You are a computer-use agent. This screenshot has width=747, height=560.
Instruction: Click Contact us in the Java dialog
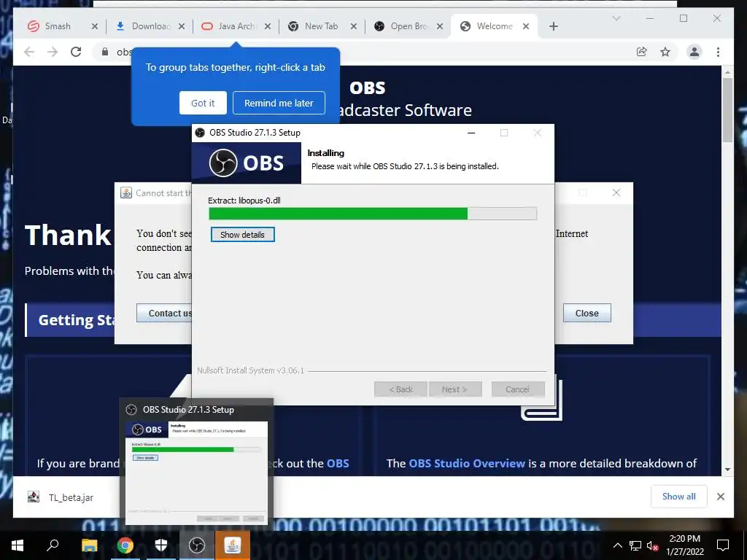(x=164, y=313)
